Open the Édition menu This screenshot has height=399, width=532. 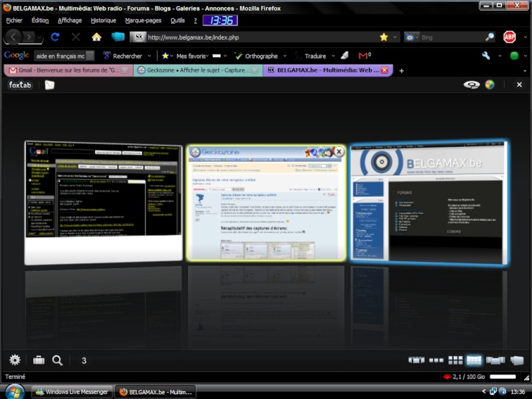[x=40, y=21]
